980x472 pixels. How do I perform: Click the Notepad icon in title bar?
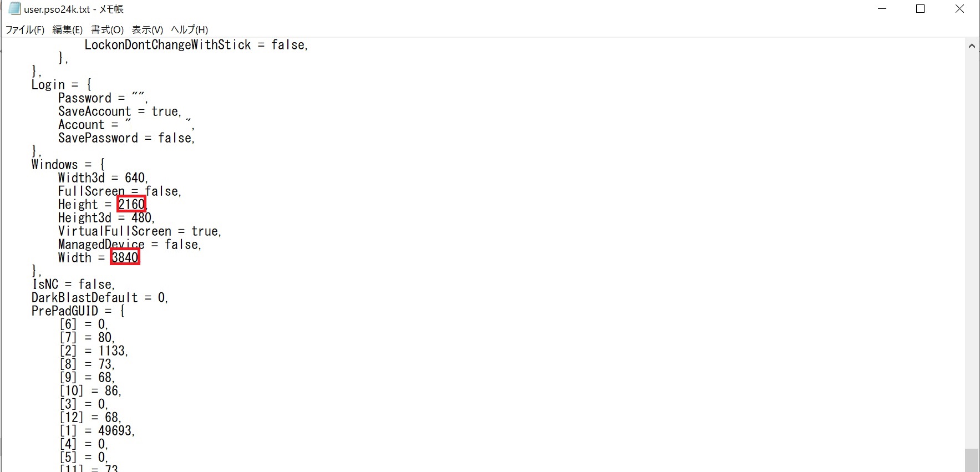pyautogui.click(x=14, y=9)
